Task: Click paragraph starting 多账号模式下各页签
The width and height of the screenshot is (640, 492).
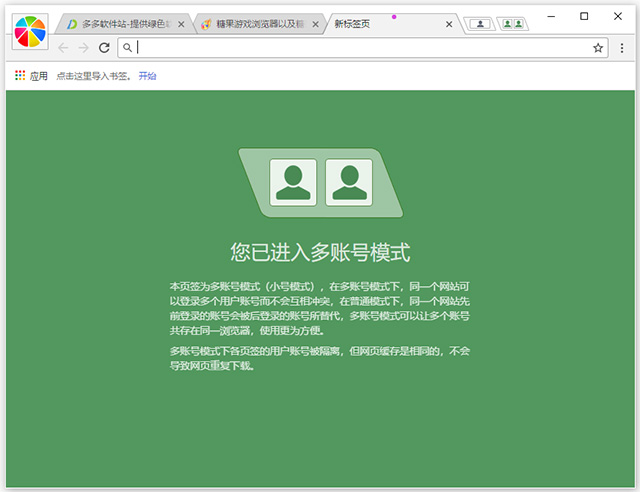Action: click(x=320, y=358)
